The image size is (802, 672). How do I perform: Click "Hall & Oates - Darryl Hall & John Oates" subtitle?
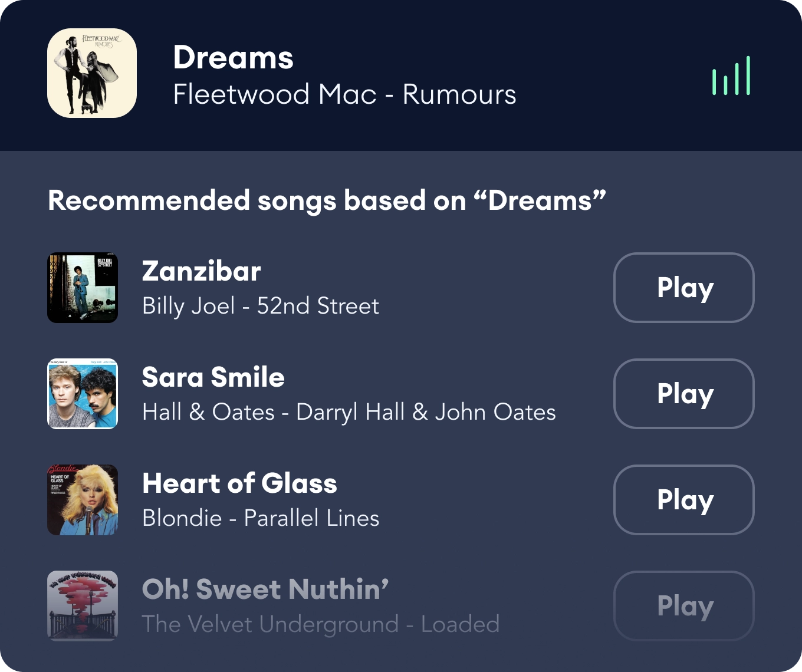click(349, 412)
